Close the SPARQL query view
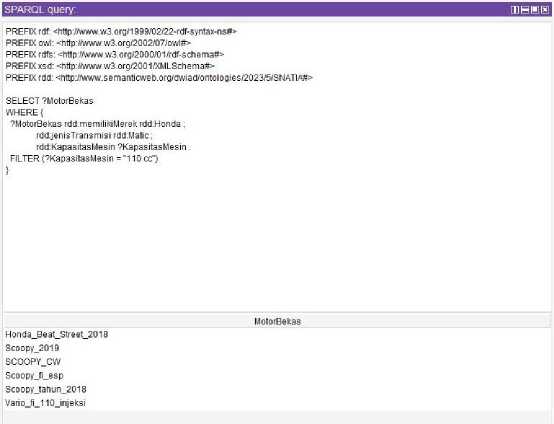Viewport: 554px width, 424px height. (545, 10)
